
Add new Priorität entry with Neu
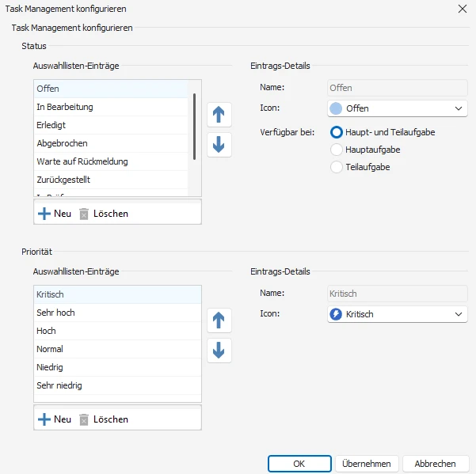[x=55, y=419]
